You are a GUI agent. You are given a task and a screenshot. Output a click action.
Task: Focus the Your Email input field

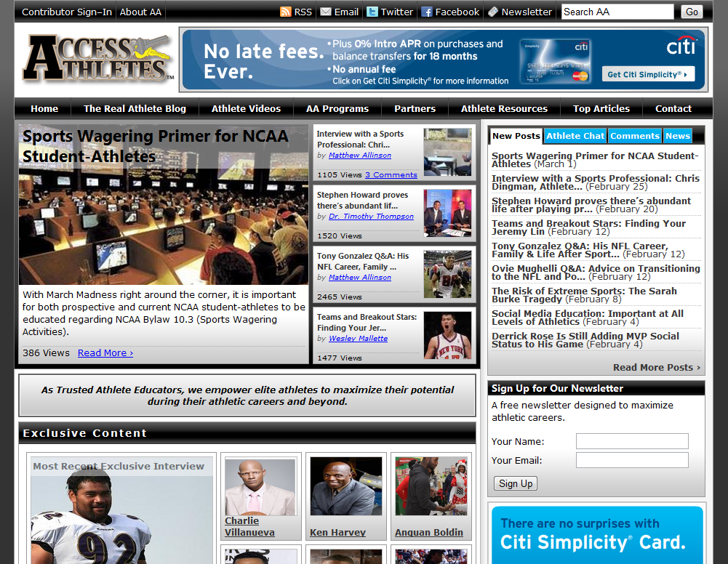click(x=632, y=460)
